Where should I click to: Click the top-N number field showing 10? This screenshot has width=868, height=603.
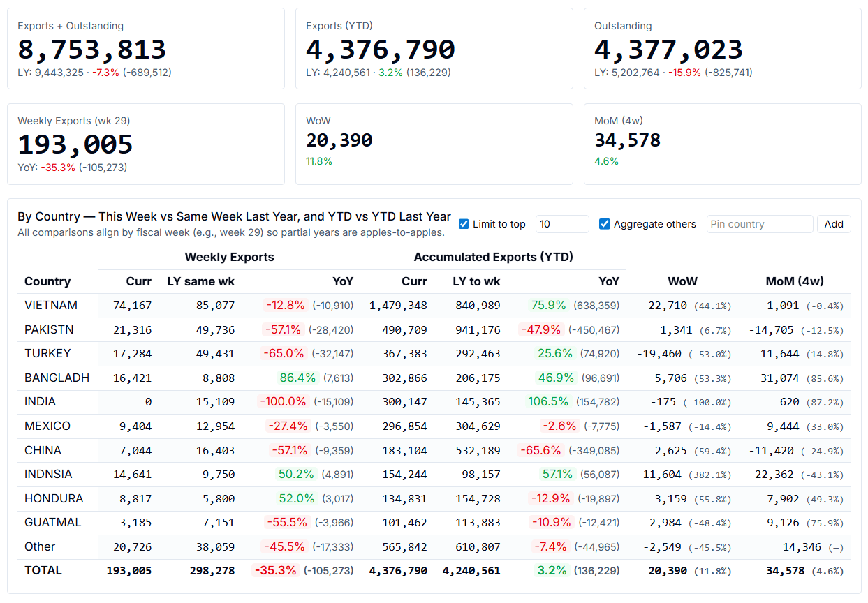(x=562, y=224)
